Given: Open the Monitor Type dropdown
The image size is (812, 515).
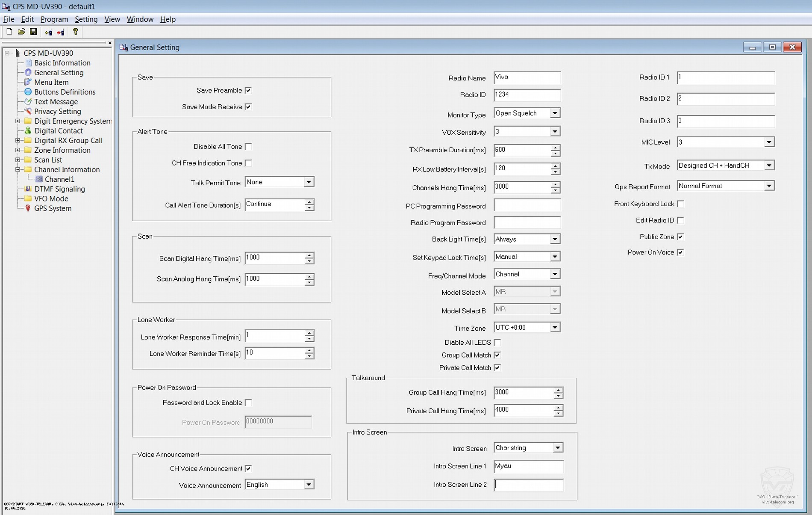Looking at the screenshot, I should point(554,113).
